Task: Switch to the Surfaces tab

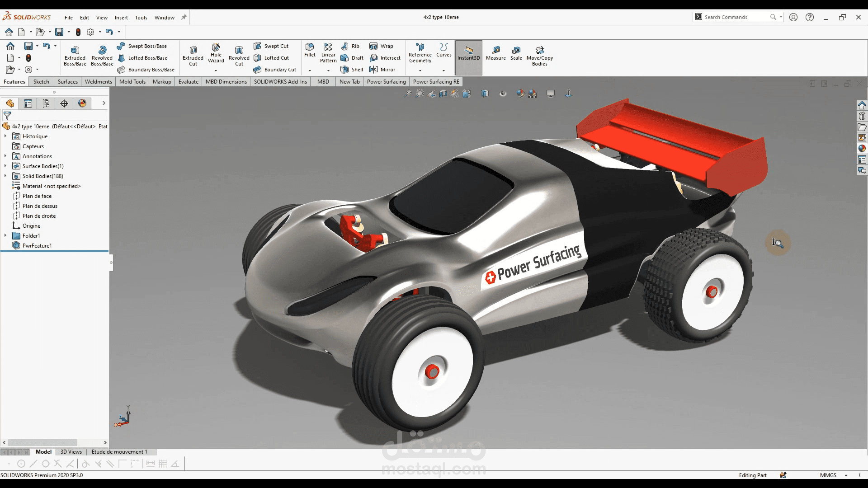Action: pos(67,82)
